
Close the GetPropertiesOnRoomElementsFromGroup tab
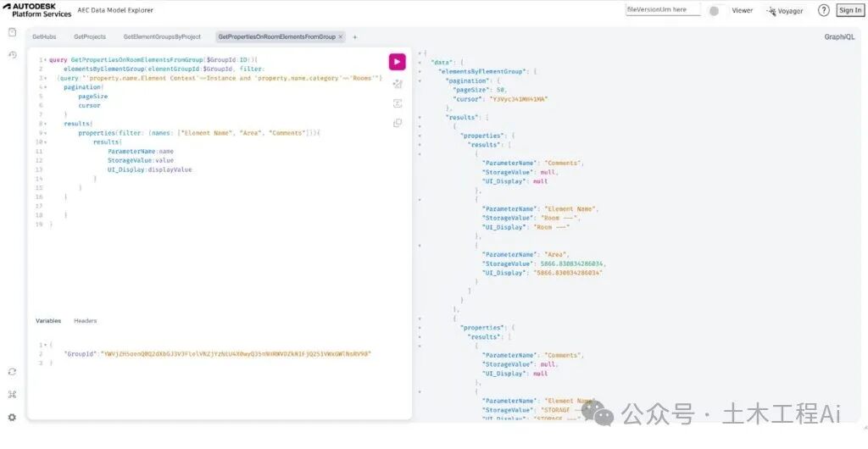(341, 37)
